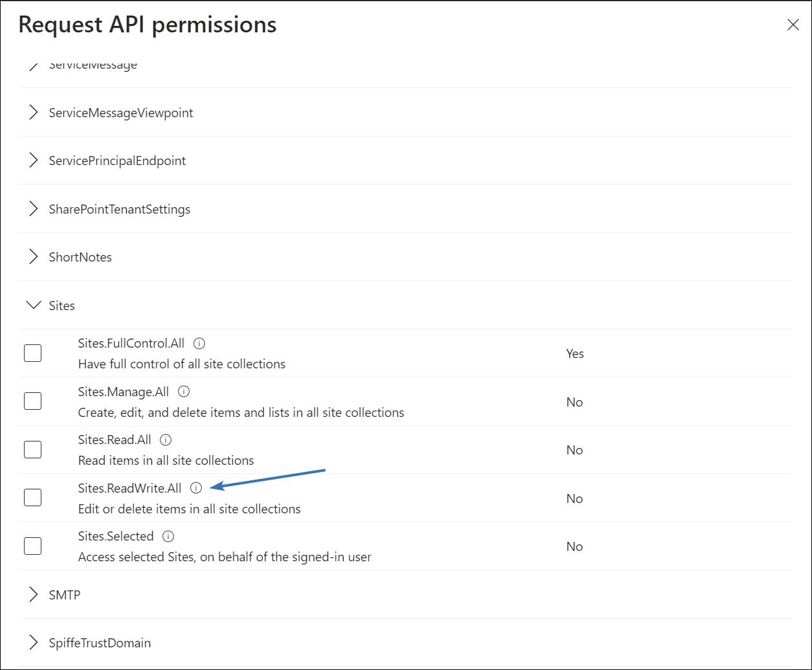Click info icon next to Sites.FullControl.All
Image resolution: width=812 pixels, height=670 pixels.
click(199, 343)
